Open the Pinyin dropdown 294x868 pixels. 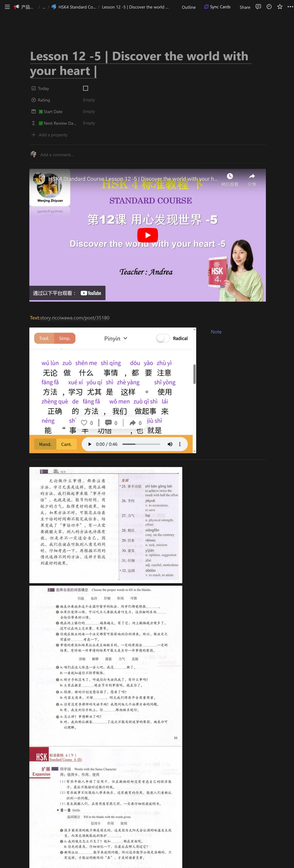pyautogui.click(x=116, y=338)
